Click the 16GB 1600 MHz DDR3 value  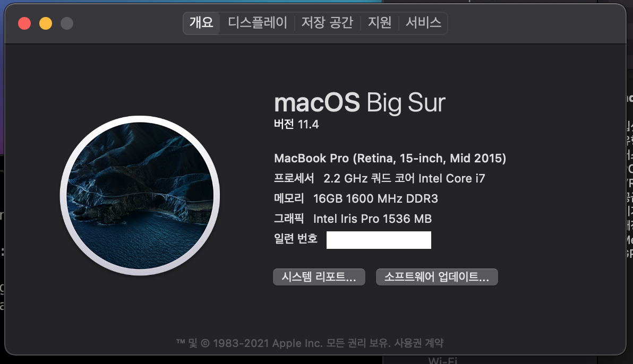point(375,198)
